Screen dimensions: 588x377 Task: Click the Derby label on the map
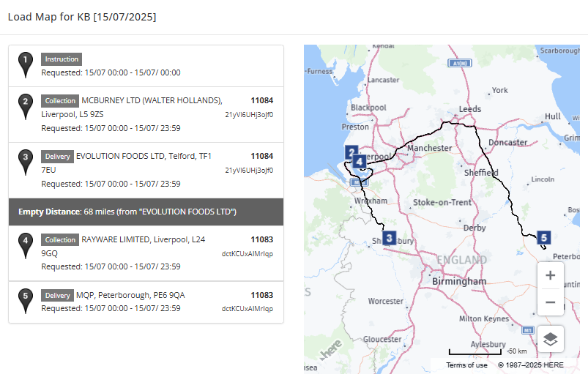475,228
